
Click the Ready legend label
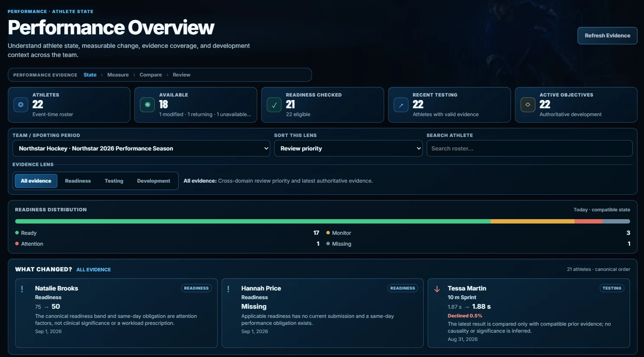click(29, 233)
